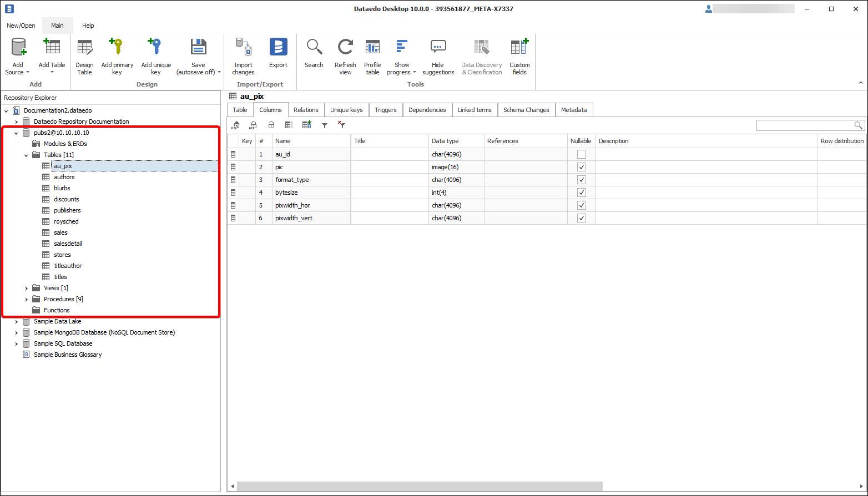Open the Design Table tool
The image size is (868, 496).
coord(84,48)
